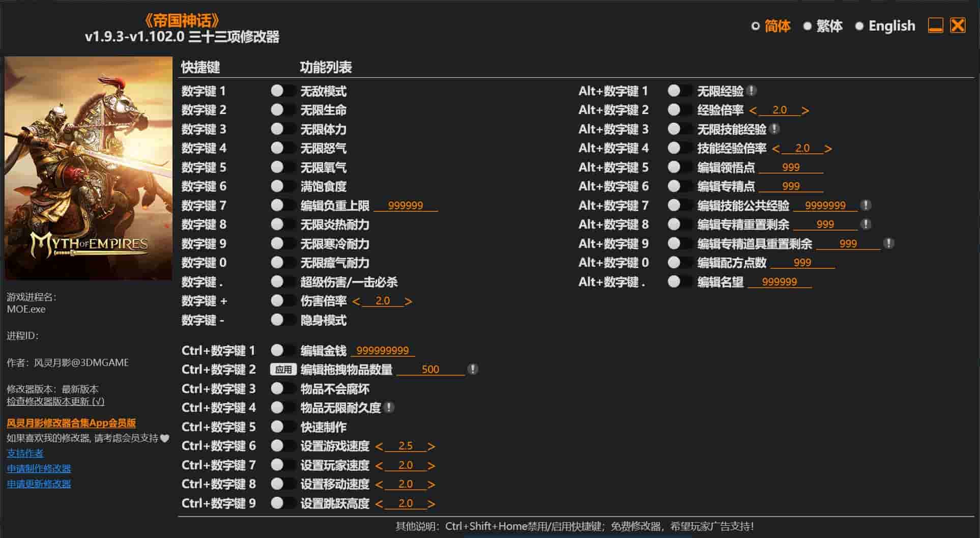Click 检查修改器版本更新 link
Image resolution: width=980 pixels, height=538 pixels.
[x=55, y=402]
